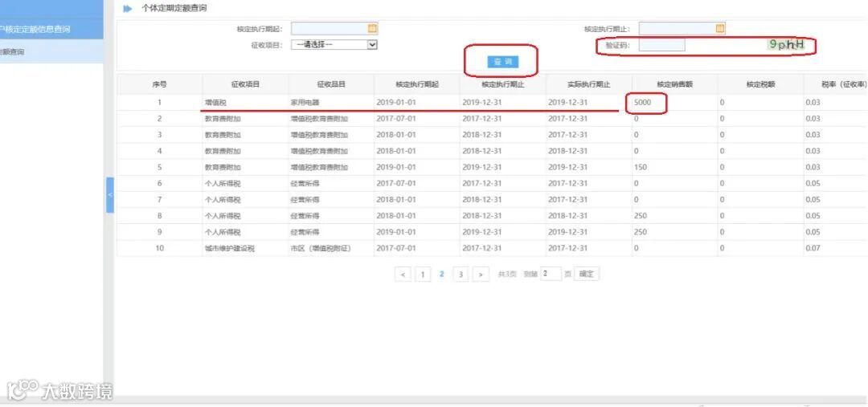The width and height of the screenshot is (868, 407).
Task: Click the 税率 column header
Action: [836, 84]
